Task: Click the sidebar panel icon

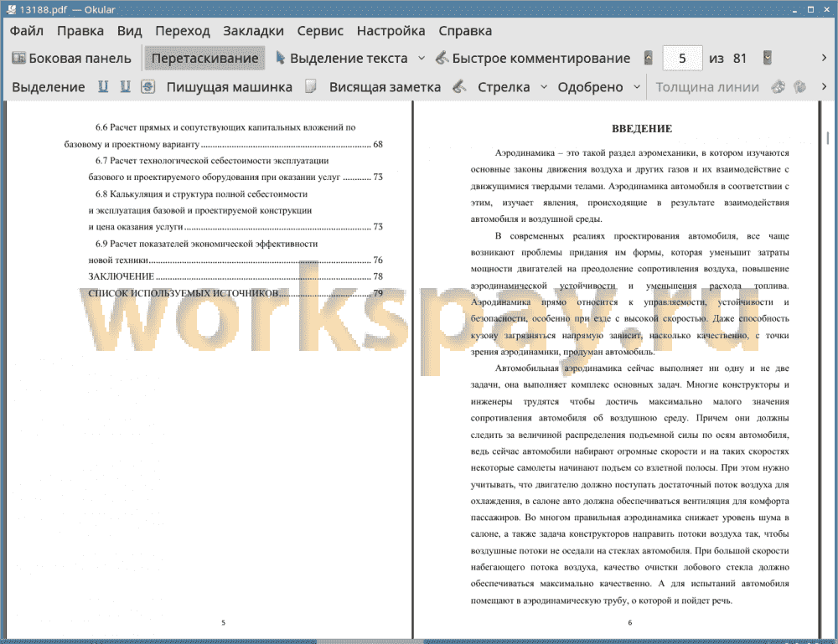Action: (18, 58)
